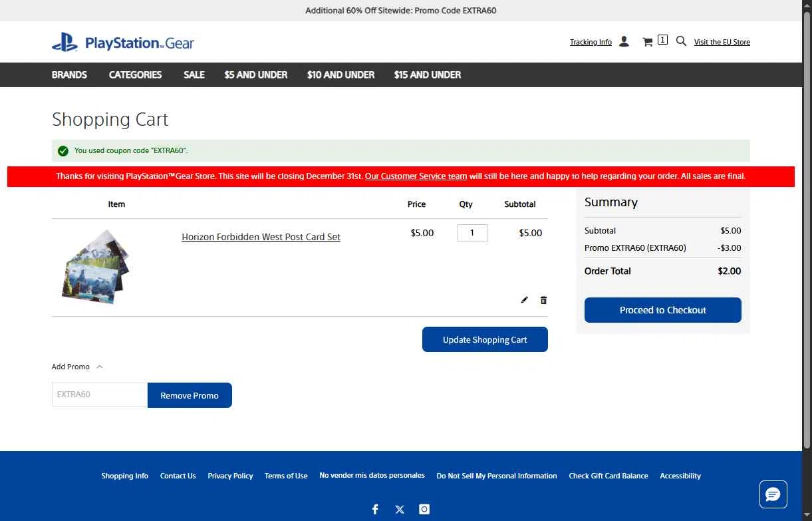Open Horizon Forbidden West Post Card Set link
The image size is (812, 521).
261,237
